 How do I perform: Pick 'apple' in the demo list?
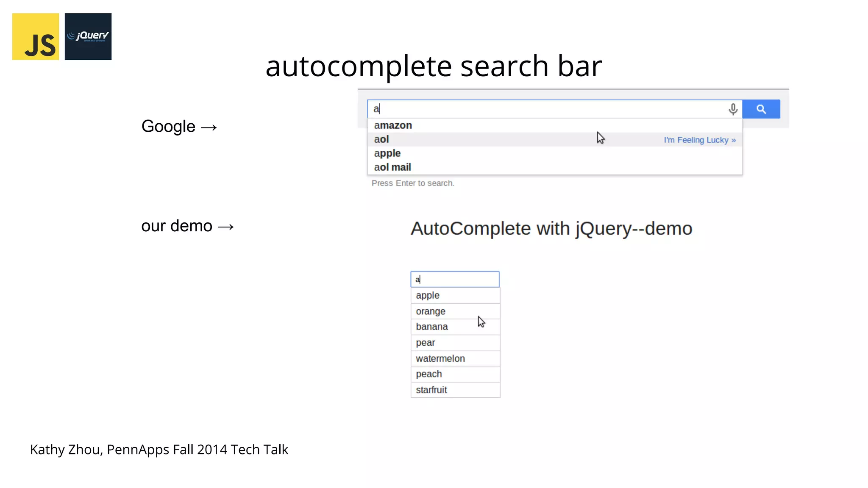[455, 296]
